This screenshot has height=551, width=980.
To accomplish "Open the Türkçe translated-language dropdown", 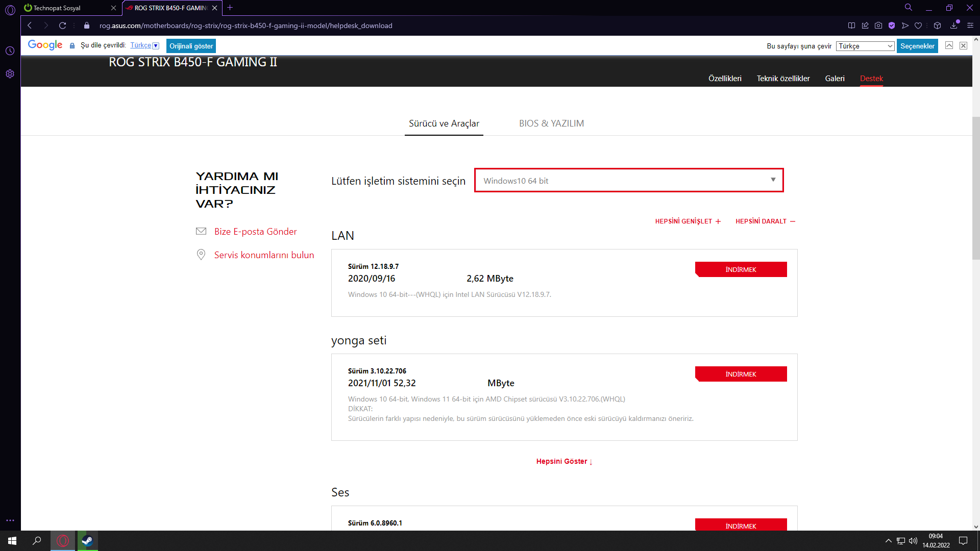I will [145, 45].
